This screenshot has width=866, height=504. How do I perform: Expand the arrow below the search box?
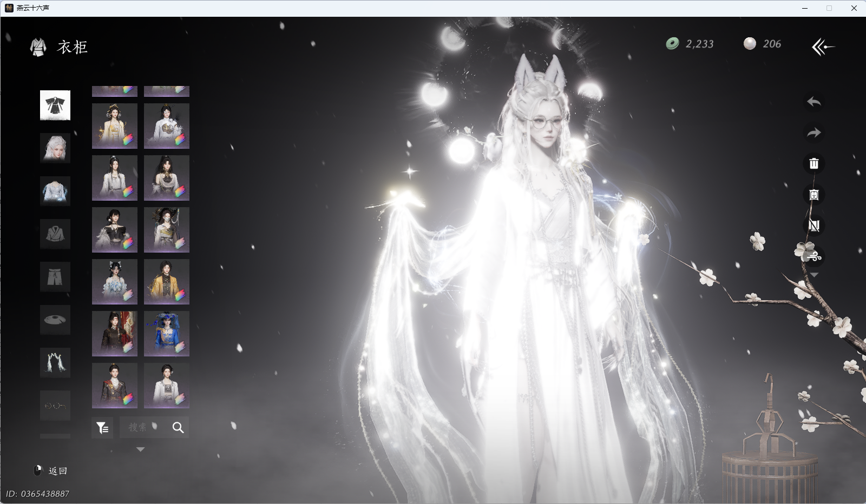tap(140, 449)
